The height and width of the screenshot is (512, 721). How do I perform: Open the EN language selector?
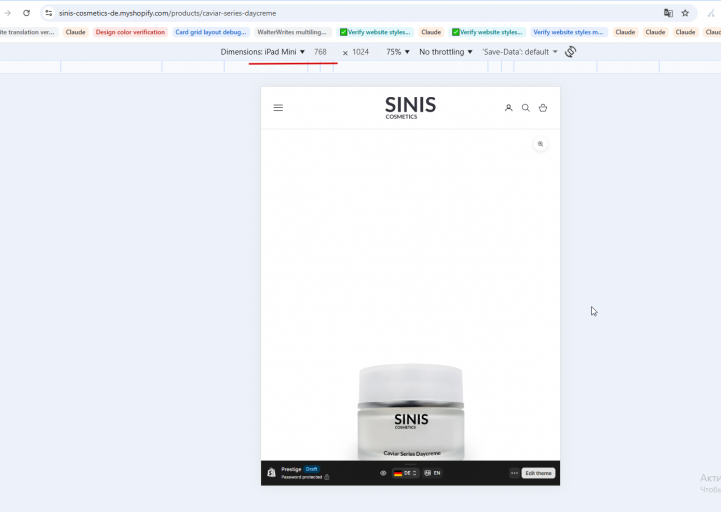tap(432, 473)
